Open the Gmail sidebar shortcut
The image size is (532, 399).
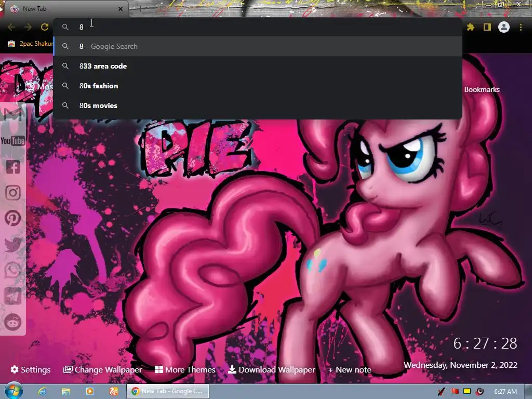13,115
